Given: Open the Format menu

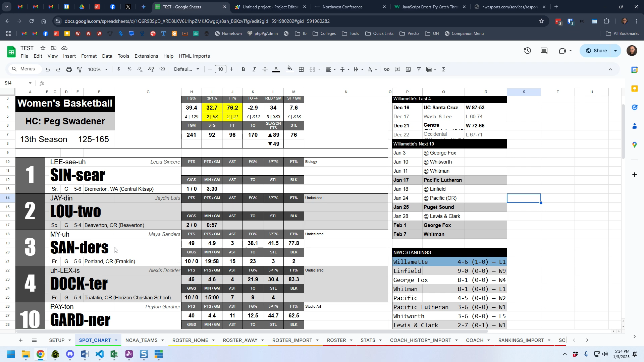Looking at the screenshot, I should click(x=89, y=56).
